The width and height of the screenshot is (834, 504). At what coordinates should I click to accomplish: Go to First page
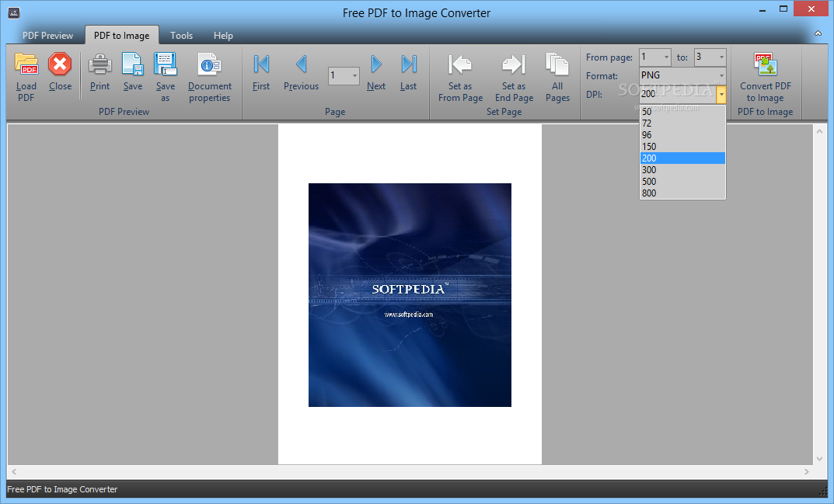pos(261,71)
